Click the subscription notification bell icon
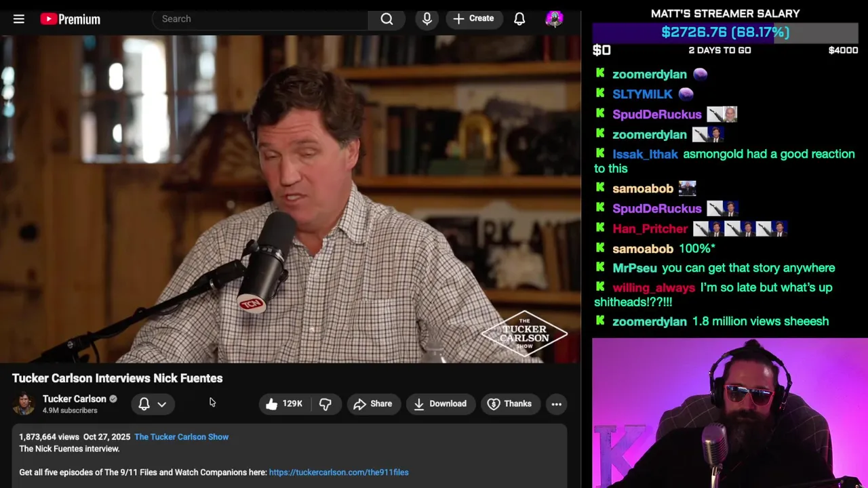This screenshot has height=488, width=868. 144,404
